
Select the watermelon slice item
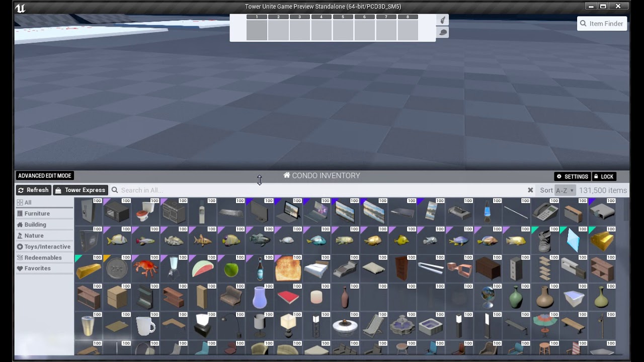(x=203, y=269)
